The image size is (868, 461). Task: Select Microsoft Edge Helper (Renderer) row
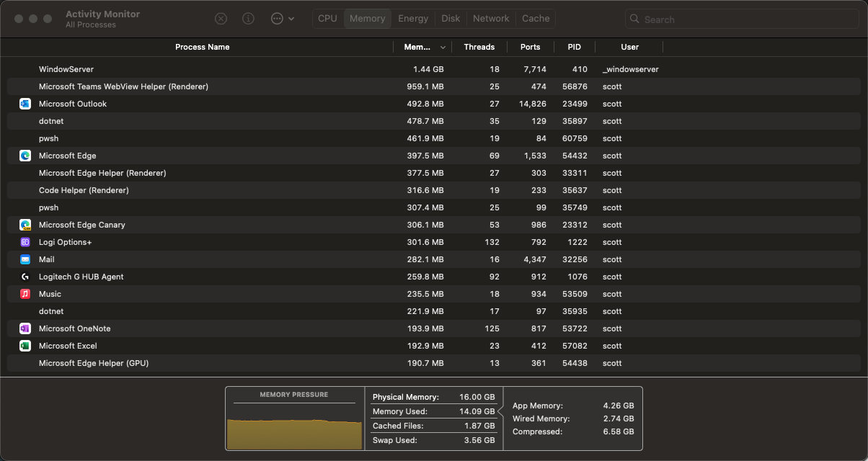pos(434,173)
